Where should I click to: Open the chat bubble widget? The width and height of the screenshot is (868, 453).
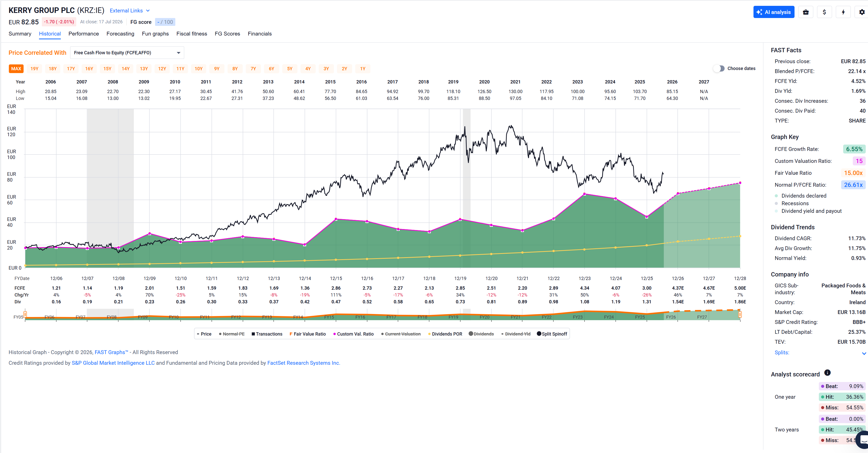coord(863,440)
